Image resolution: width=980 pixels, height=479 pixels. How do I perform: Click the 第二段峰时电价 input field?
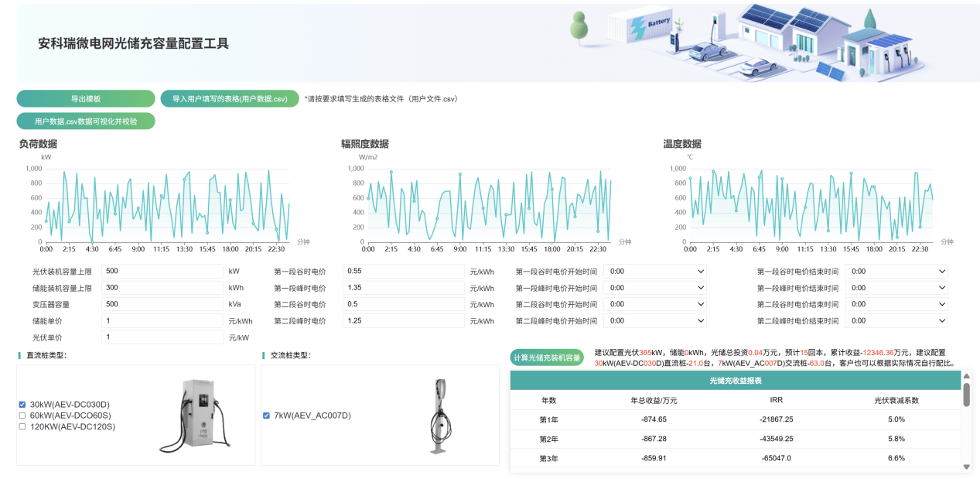[404, 320]
